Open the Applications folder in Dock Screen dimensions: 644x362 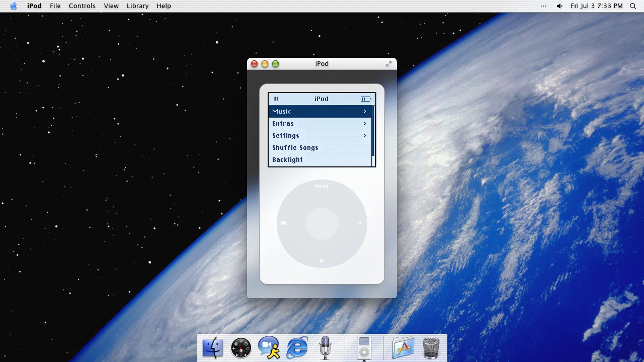[x=403, y=348]
